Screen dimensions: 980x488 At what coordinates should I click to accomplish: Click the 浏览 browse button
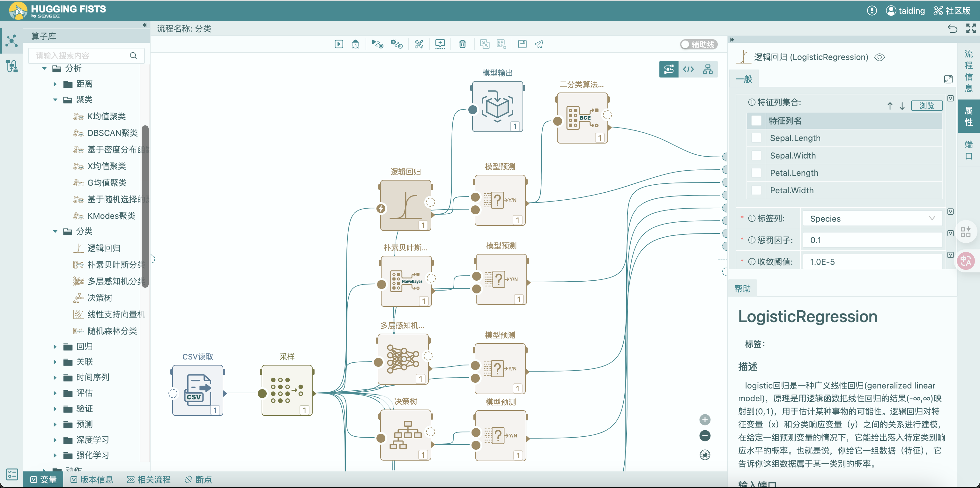tap(926, 105)
